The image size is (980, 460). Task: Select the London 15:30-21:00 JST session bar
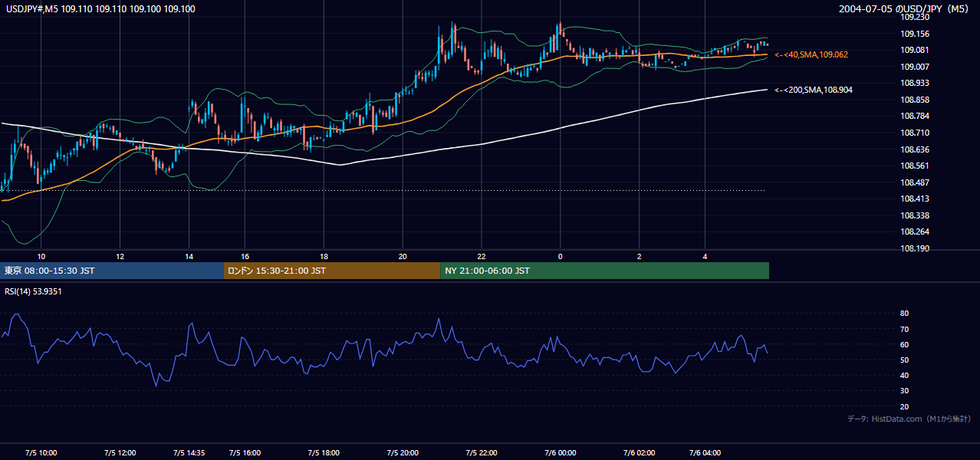pyautogui.click(x=332, y=271)
